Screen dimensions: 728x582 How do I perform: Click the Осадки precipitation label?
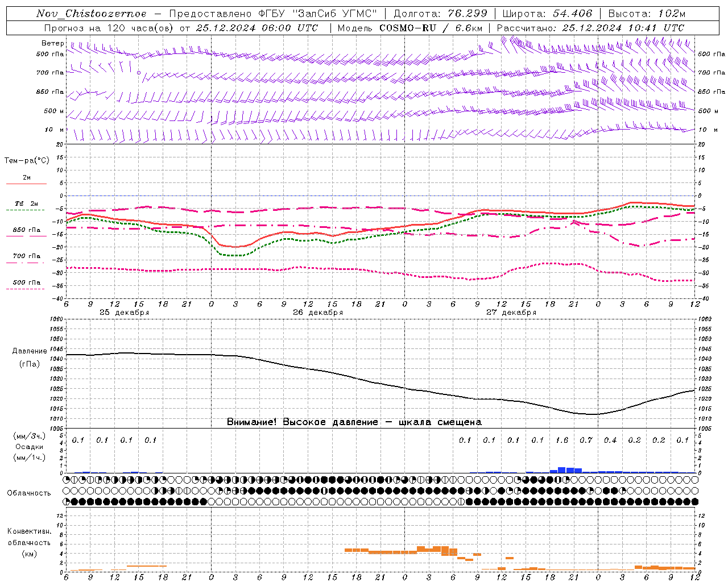(x=30, y=447)
